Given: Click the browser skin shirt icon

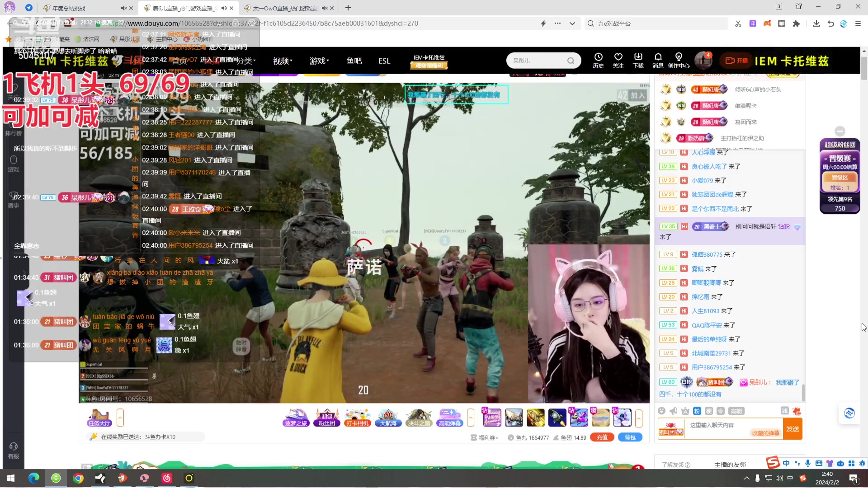Looking at the screenshot, I should point(799,6).
